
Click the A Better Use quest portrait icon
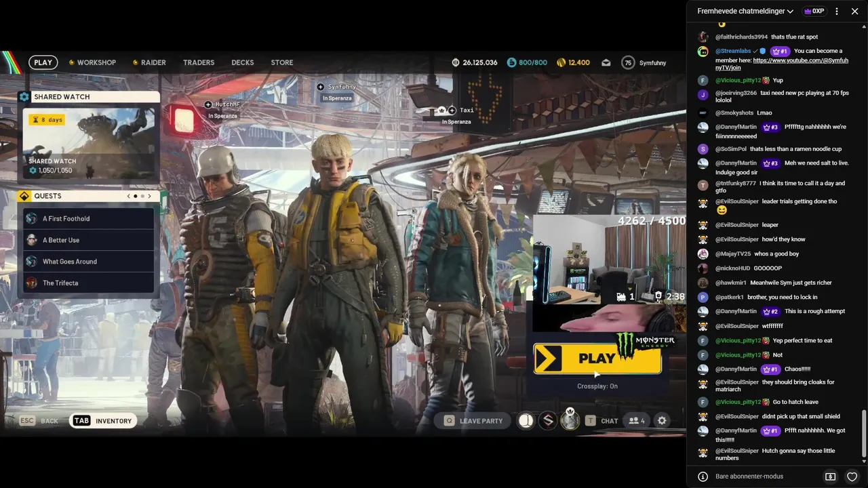(x=31, y=240)
